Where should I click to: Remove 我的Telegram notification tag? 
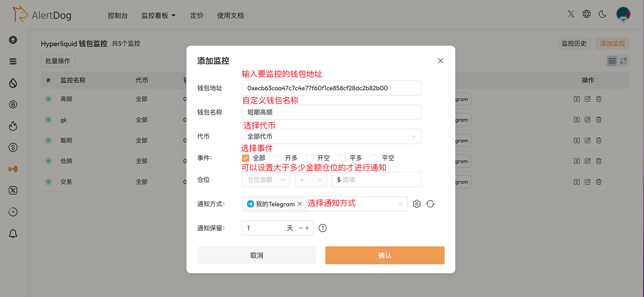[x=299, y=204]
